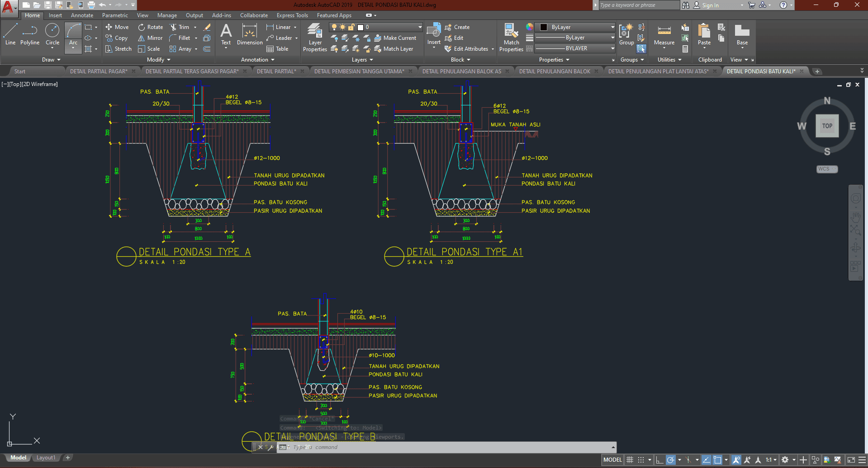868x468 pixels.
Task: Open the layer selection dropdown
Action: (420, 27)
